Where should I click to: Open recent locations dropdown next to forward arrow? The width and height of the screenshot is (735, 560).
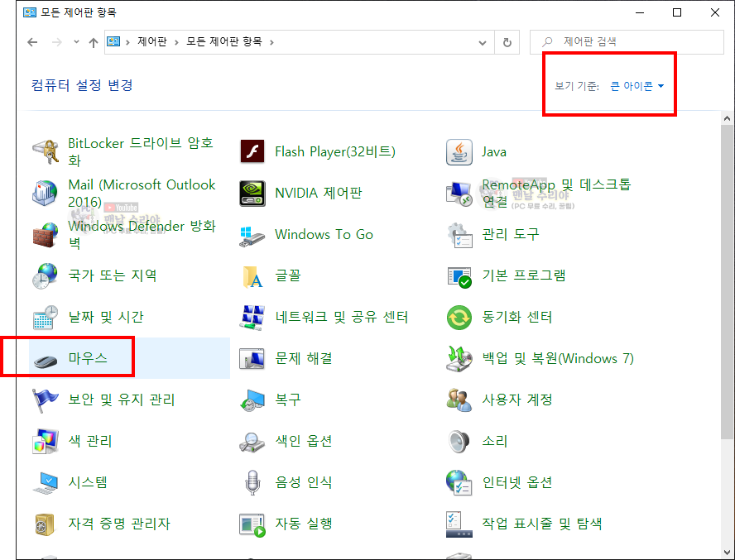(x=76, y=41)
